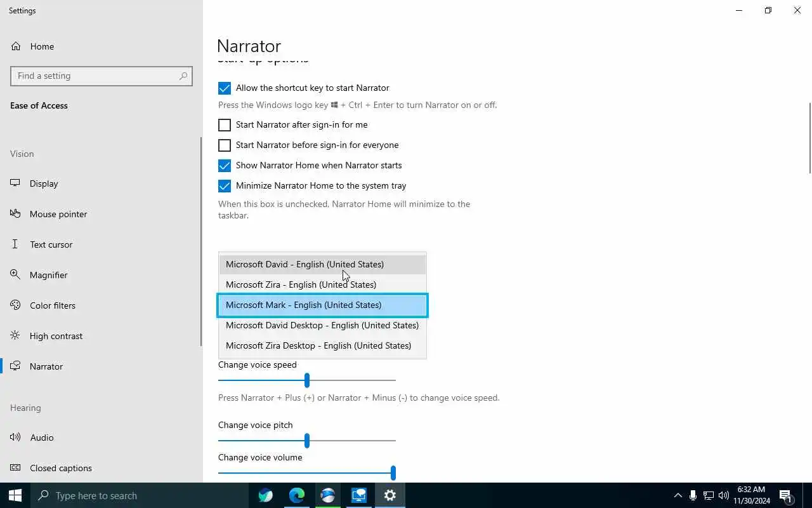Screen dimensions: 812x508
Task: Select Microsoft David voice (non-Desktop)
Action: pyautogui.click(x=322, y=264)
